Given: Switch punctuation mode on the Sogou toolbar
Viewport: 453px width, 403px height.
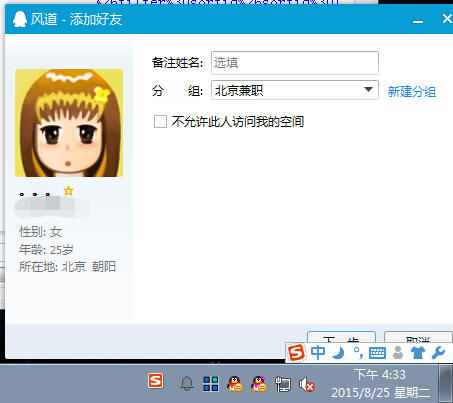Looking at the screenshot, I should pos(358,353).
